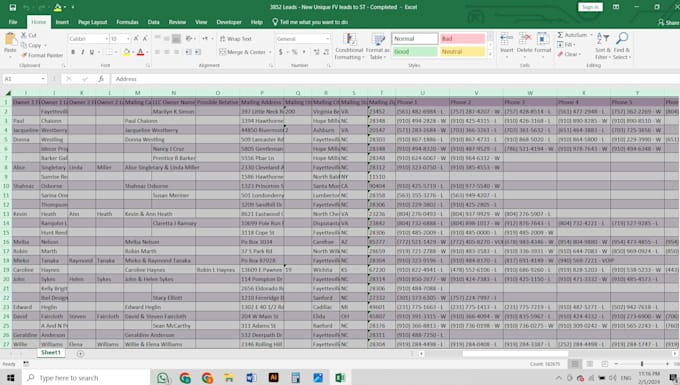Toggle Underline formatting

(x=92, y=52)
